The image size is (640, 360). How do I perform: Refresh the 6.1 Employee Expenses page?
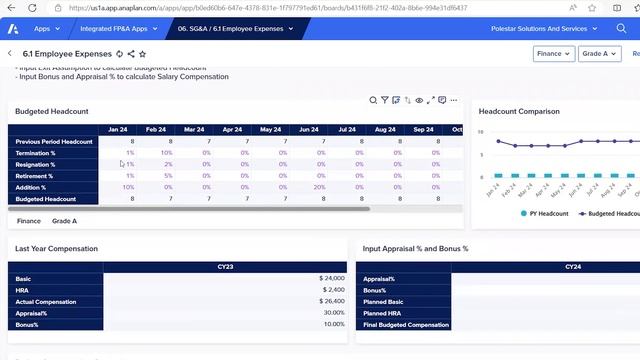click(120, 54)
